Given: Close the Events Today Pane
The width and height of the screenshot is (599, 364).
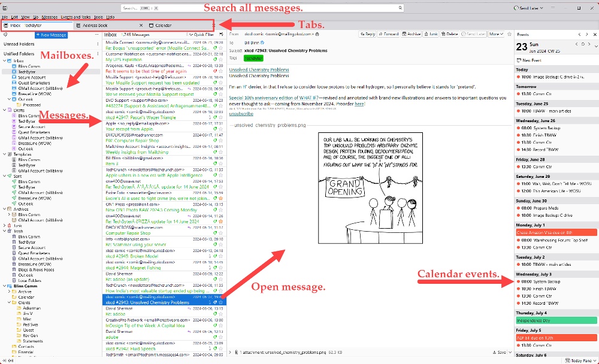Looking at the screenshot, I should pyautogui.click(x=595, y=34).
